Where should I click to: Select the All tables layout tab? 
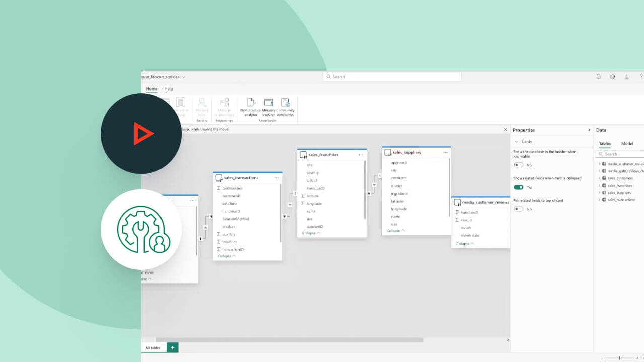coord(153,348)
